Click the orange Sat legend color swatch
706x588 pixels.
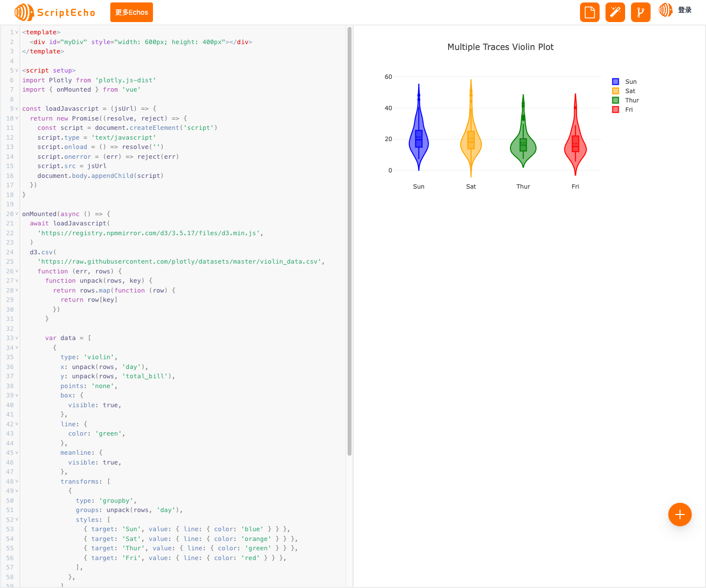[x=615, y=91]
